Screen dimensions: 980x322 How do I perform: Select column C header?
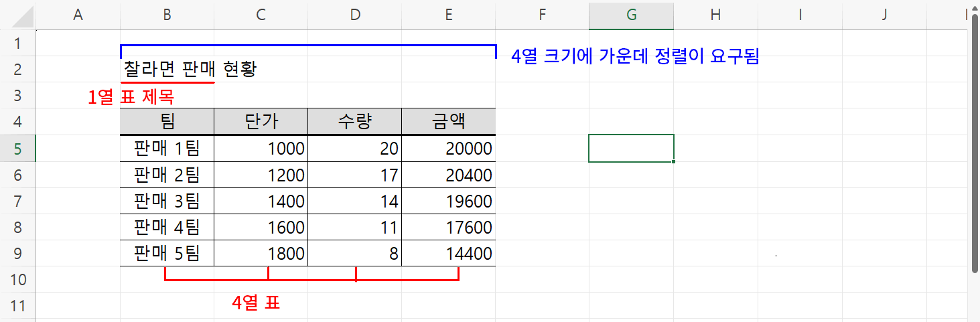point(261,15)
